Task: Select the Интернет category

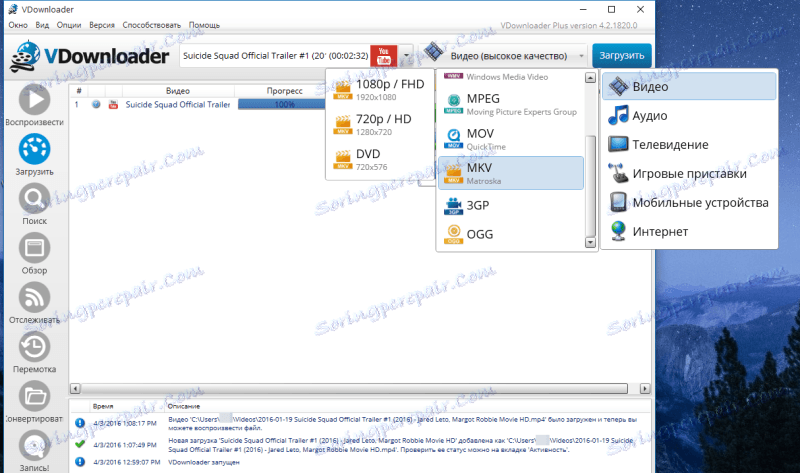Action: (689, 232)
